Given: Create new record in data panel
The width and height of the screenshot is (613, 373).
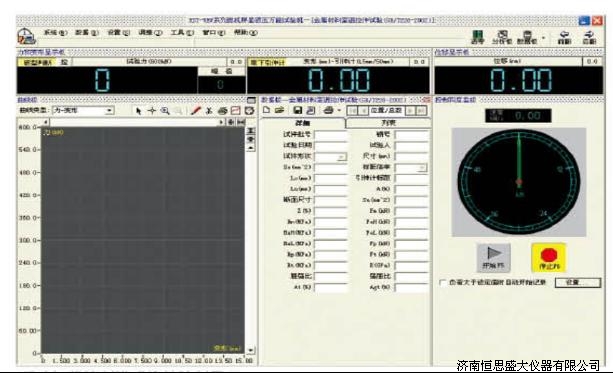Looking at the screenshot, I should [x=267, y=110].
